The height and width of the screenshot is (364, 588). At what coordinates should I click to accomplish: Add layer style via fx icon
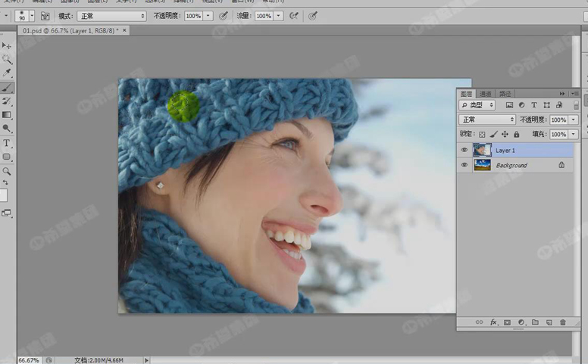point(493,322)
